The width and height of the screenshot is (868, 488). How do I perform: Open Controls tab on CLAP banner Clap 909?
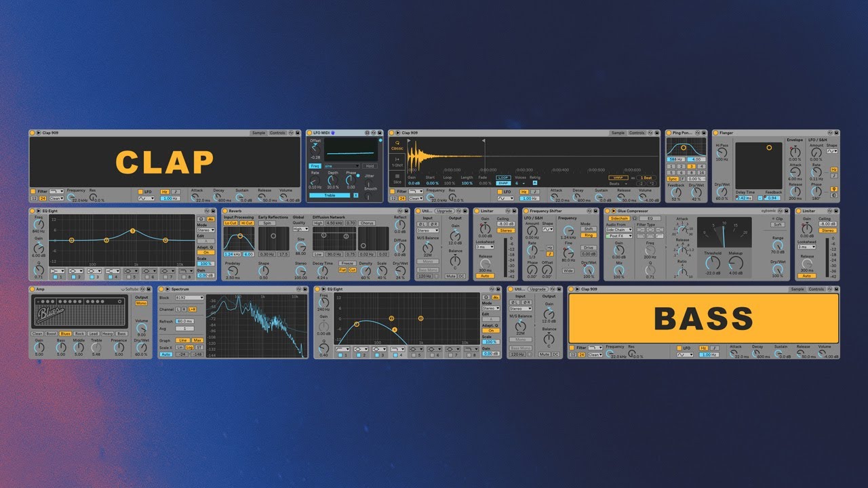pos(277,133)
